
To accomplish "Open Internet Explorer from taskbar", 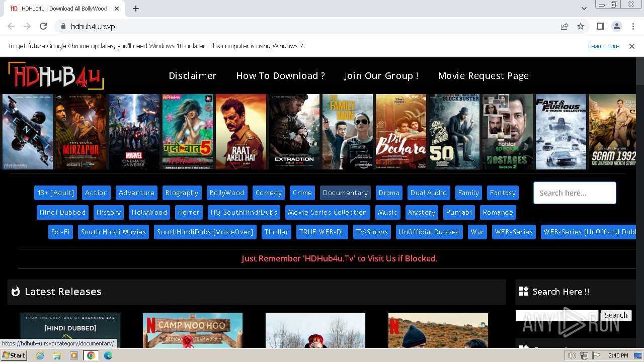I will pyautogui.click(x=40, y=355).
